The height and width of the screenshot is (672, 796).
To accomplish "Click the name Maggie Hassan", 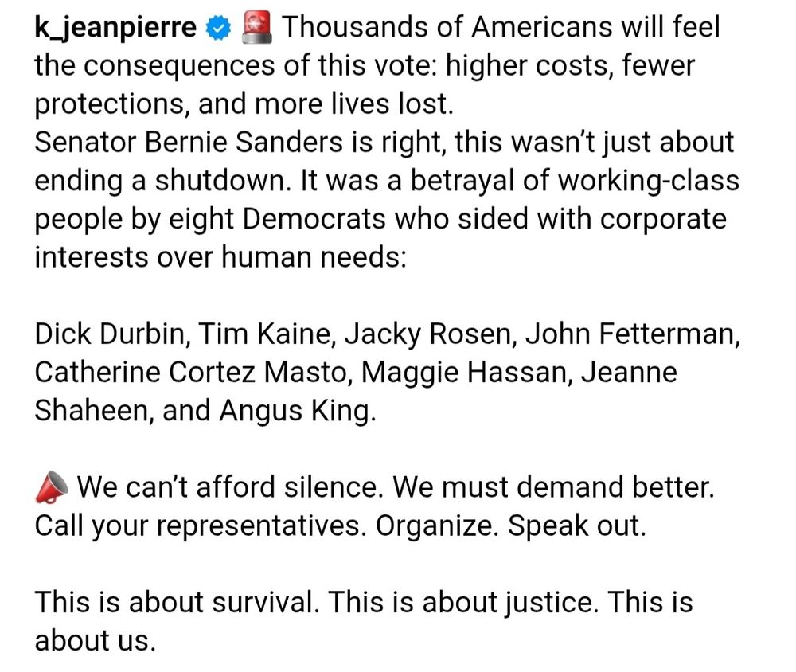I will (x=463, y=373).
